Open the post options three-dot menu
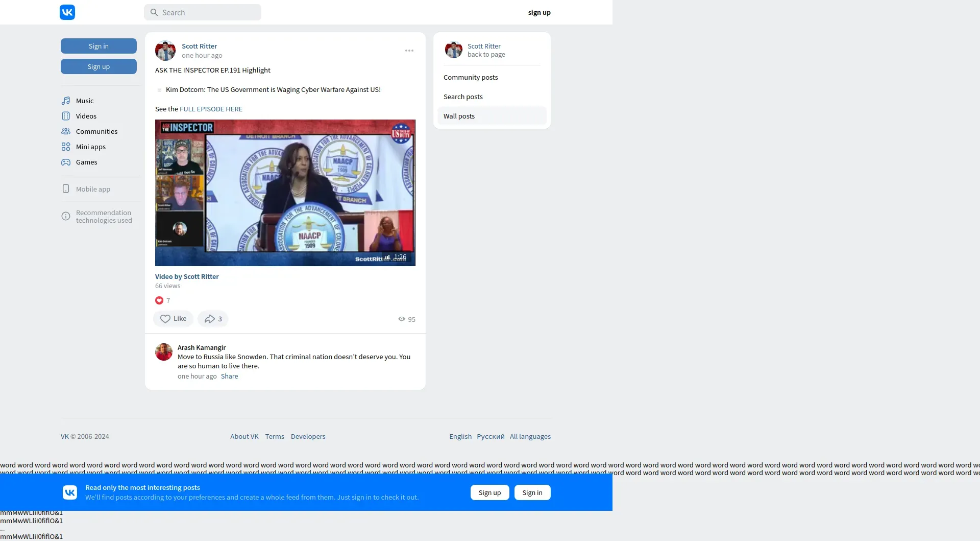Image resolution: width=980 pixels, height=541 pixels. [x=409, y=51]
